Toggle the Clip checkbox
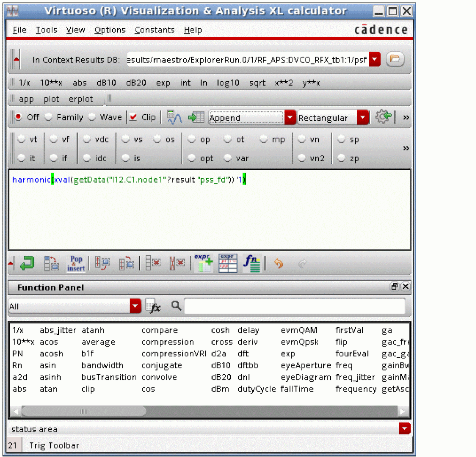 coord(133,118)
